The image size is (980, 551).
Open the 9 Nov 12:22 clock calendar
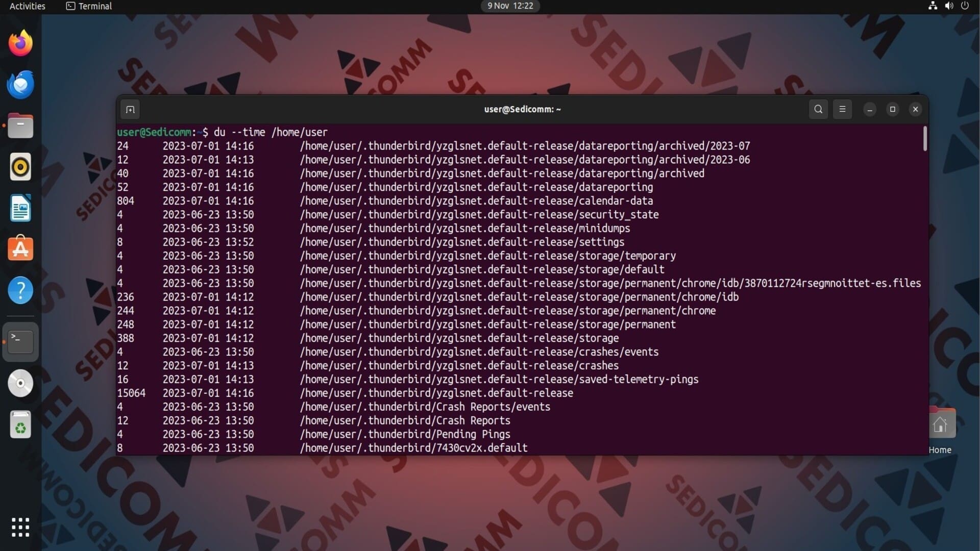[x=510, y=6]
